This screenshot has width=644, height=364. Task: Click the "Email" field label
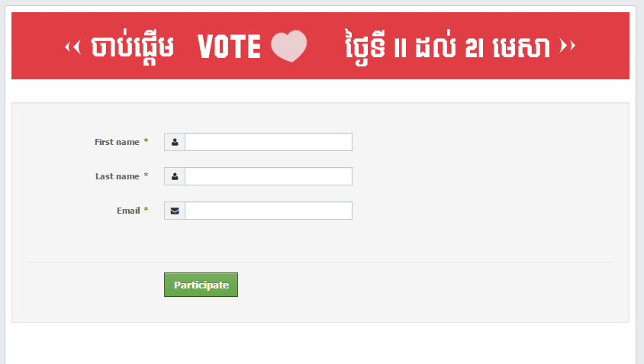point(128,211)
